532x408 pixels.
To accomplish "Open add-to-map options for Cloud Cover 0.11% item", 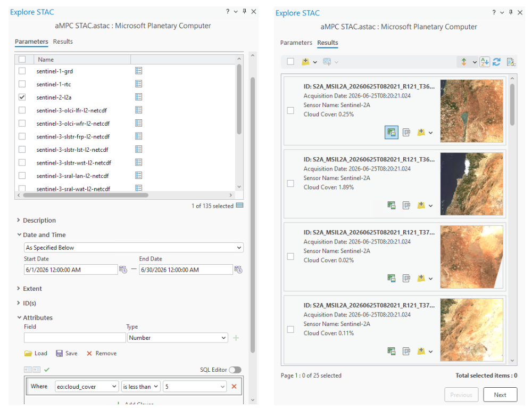I will click(430, 352).
